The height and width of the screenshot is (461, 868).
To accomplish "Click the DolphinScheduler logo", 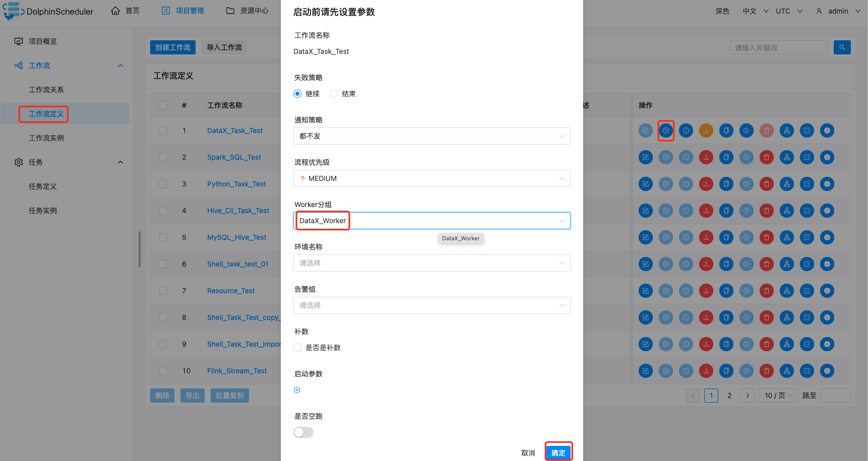I will coord(48,11).
